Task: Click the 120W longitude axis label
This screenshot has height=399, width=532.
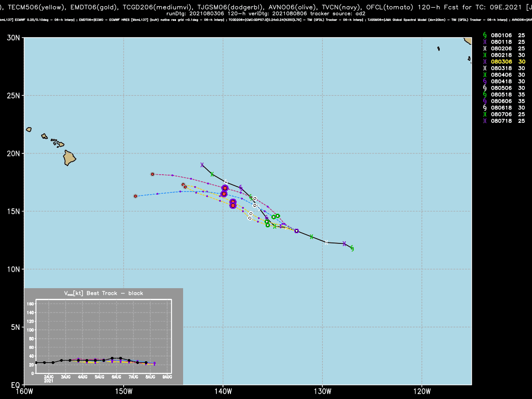Action: pos(422,391)
